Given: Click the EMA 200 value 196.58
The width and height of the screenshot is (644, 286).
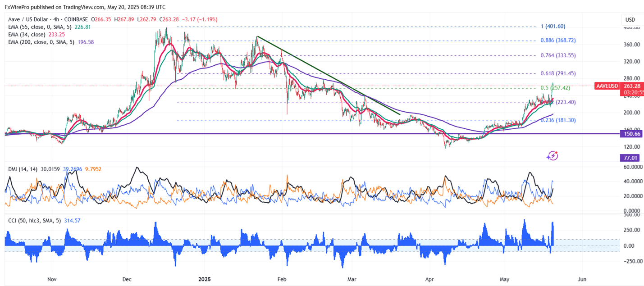Looking at the screenshot, I should point(87,42).
